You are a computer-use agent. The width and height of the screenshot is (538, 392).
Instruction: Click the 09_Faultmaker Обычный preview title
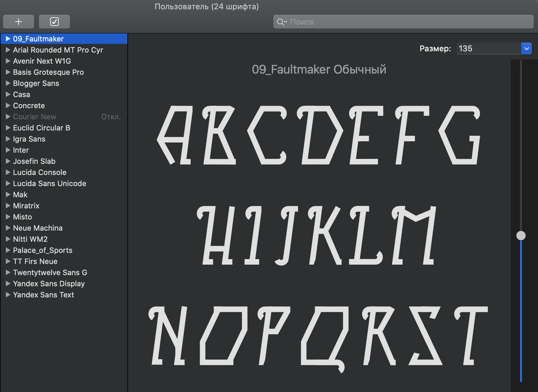tap(319, 70)
